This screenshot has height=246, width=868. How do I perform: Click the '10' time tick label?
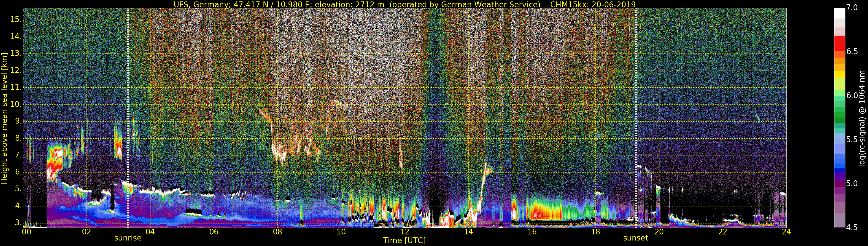341,232
